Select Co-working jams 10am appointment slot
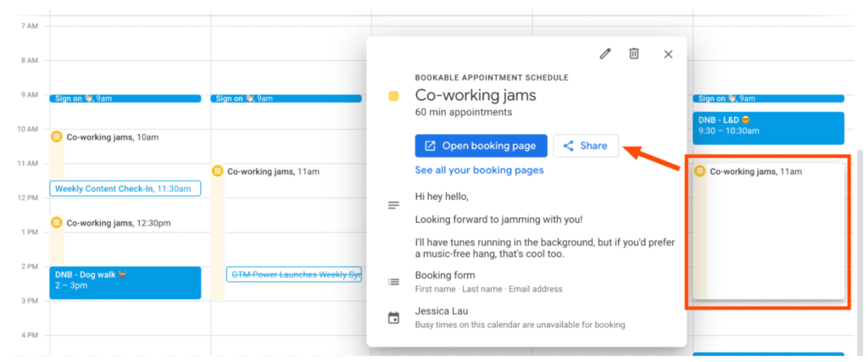Screen dimensions: 868x362 point(112,137)
